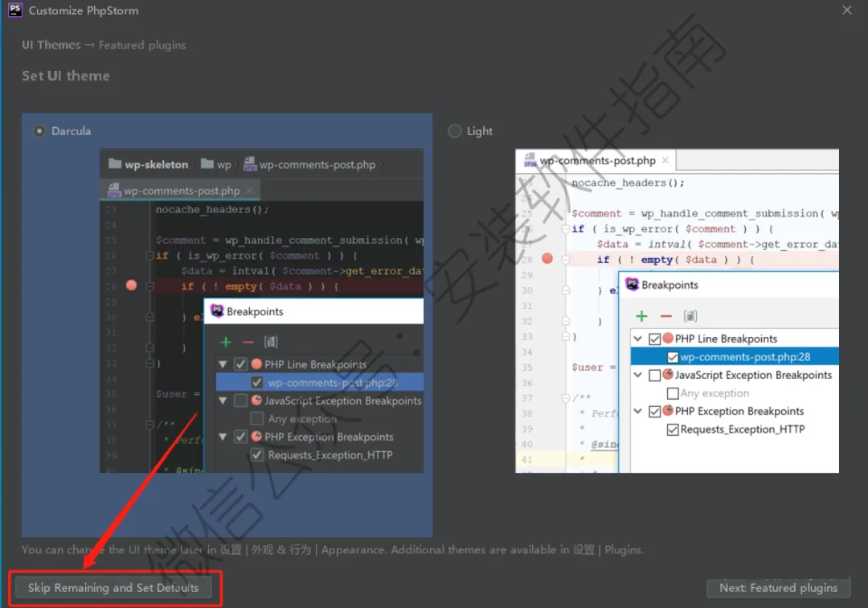
Task: Collapse JavaScript Exception Breakpoints in Light preview
Action: (x=637, y=375)
